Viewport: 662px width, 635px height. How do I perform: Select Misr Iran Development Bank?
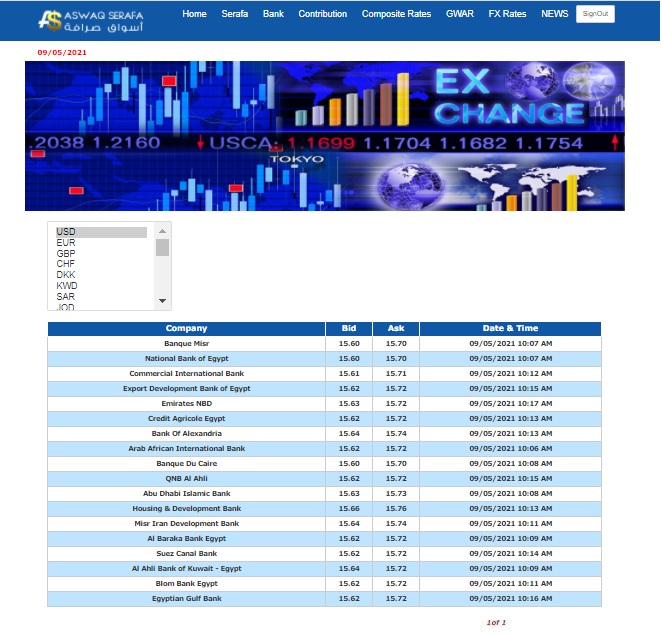pos(187,524)
